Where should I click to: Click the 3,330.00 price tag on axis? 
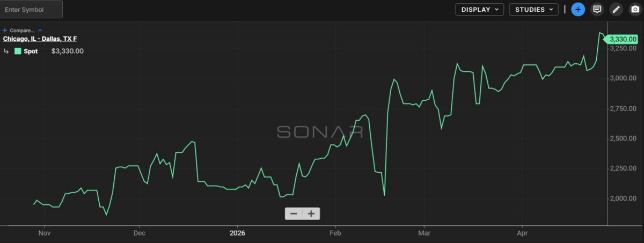623,39
